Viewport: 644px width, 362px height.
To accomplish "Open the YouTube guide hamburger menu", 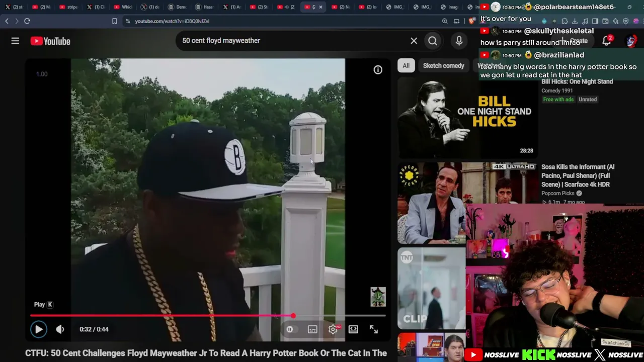I will click(15, 41).
